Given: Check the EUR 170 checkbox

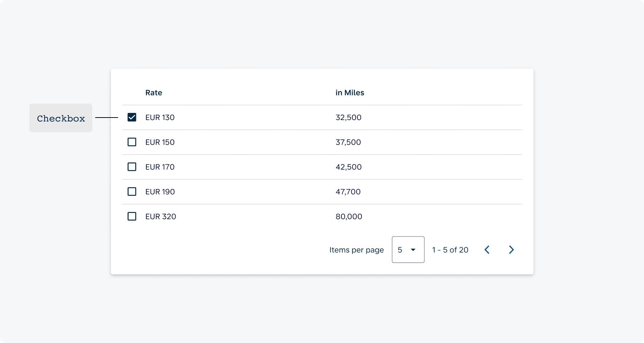Looking at the screenshot, I should pyautogui.click(x=132, y=166).
